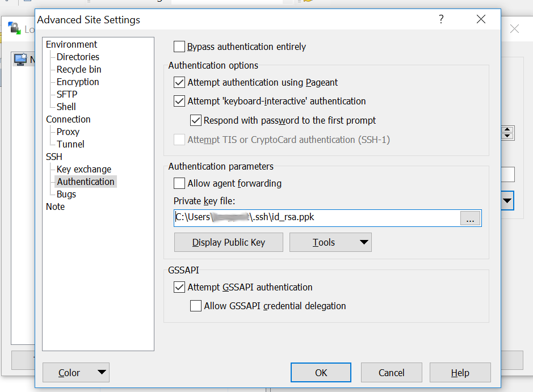Switch to the Note page
The height and width of the screenshot is (392, 533).
click(x=55, y=206)
